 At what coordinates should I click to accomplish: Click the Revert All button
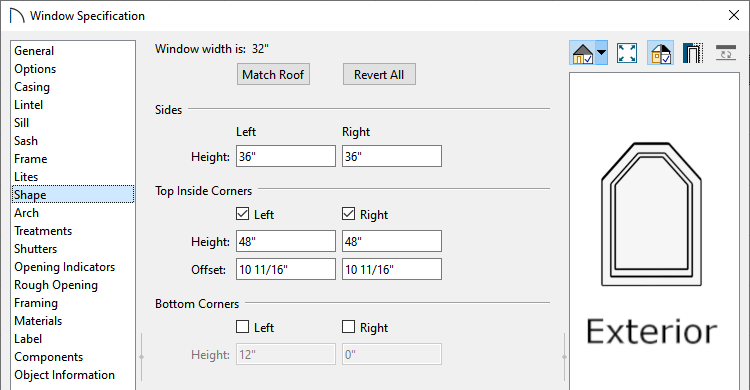pos(379,74)
